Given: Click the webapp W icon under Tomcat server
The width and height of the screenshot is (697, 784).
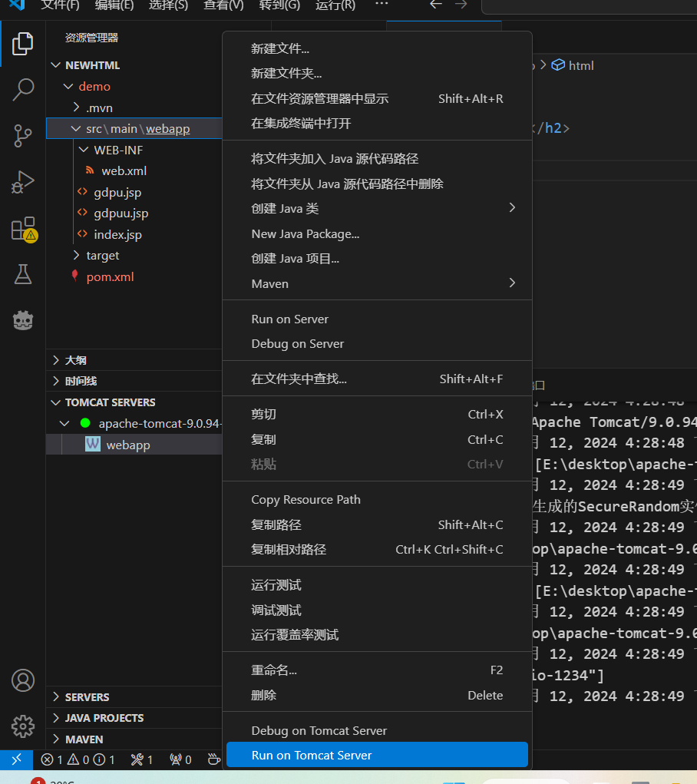Looking at the screenshot, I should pyautogui.click(x=93, y=444).
